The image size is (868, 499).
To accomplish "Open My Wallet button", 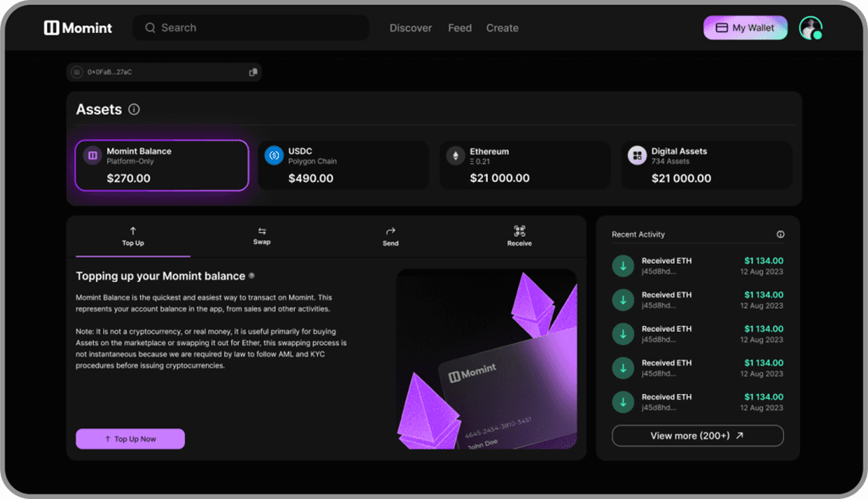I will 745,28.
